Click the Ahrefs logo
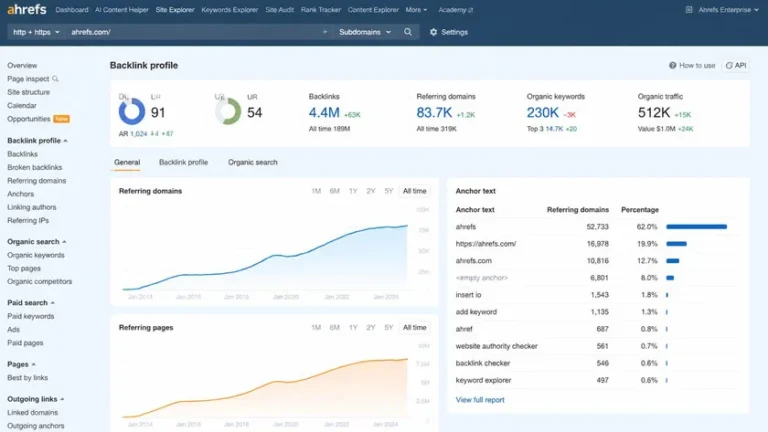Image resolution: width=768 pixels, height=432 pixels. (27, 9)
